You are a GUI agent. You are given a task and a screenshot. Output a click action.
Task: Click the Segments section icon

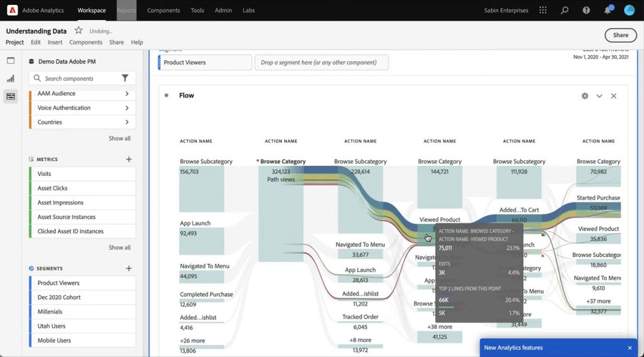[x=31, y=268]
